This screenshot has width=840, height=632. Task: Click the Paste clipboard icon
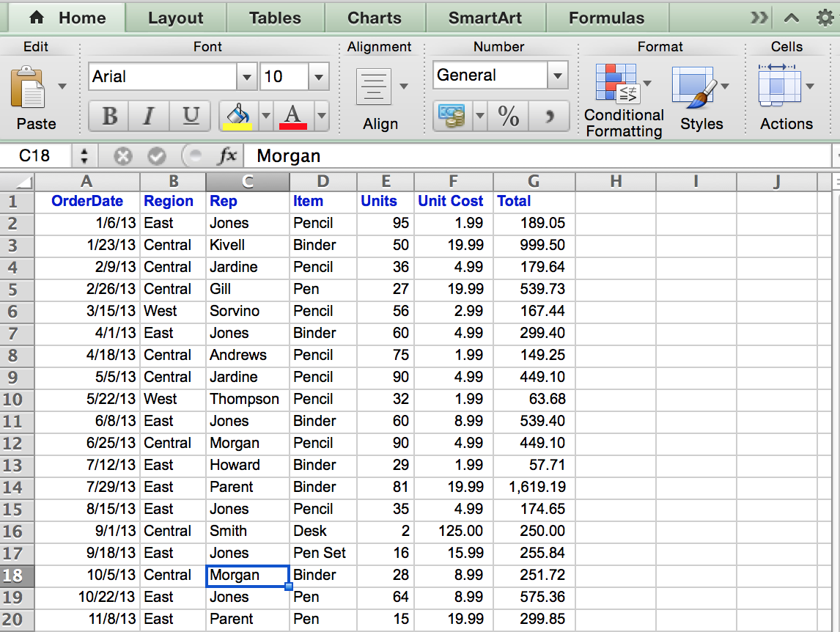27,87
